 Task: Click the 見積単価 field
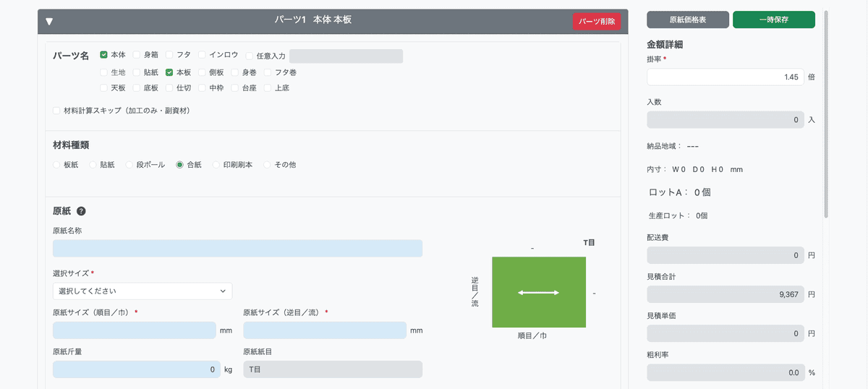coord(725,333)
